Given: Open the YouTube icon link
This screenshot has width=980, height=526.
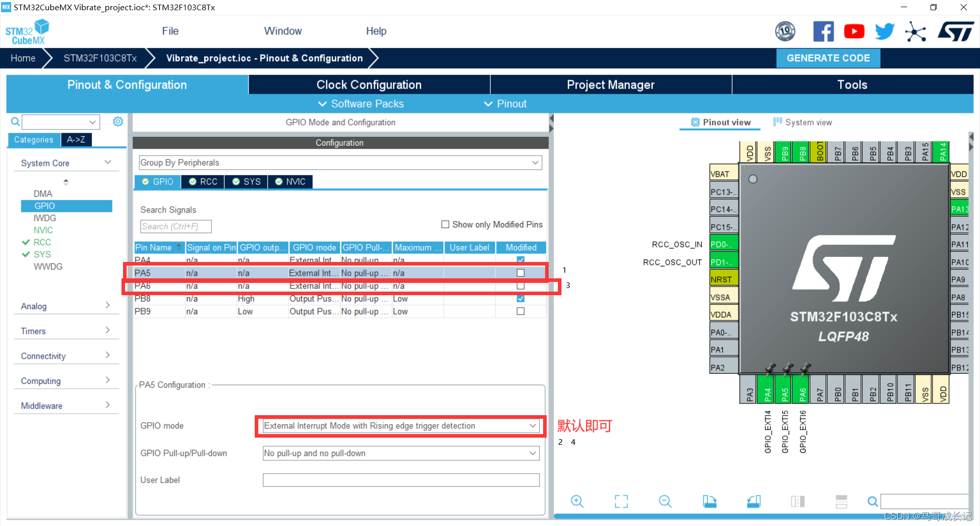Looking at the screenshot, I should tap(854, 32).
